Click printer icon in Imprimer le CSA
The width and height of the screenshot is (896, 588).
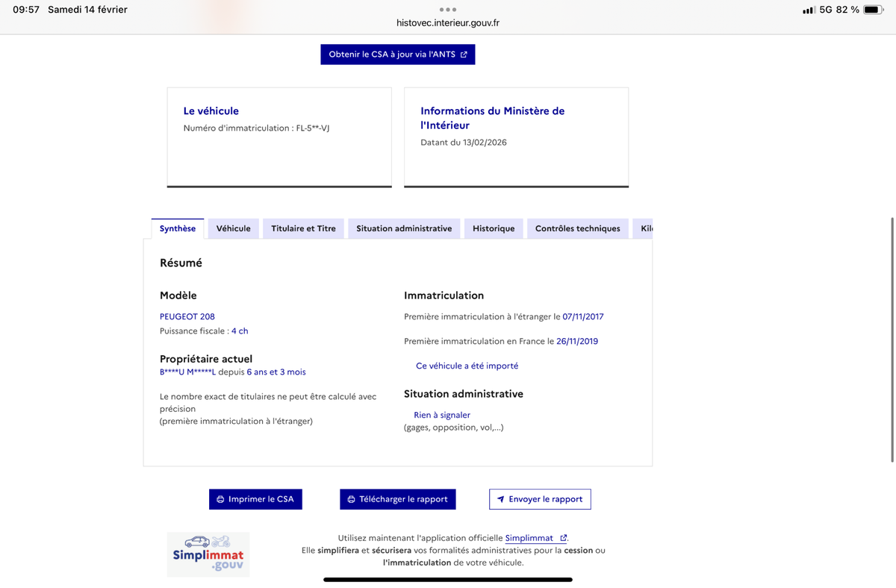[x=220, y=499]
